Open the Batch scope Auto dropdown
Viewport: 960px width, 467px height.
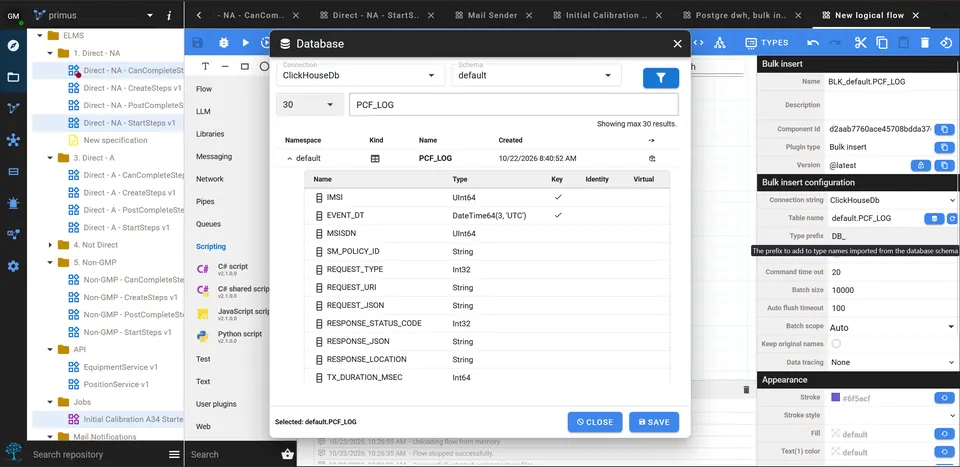coord(892,327)
